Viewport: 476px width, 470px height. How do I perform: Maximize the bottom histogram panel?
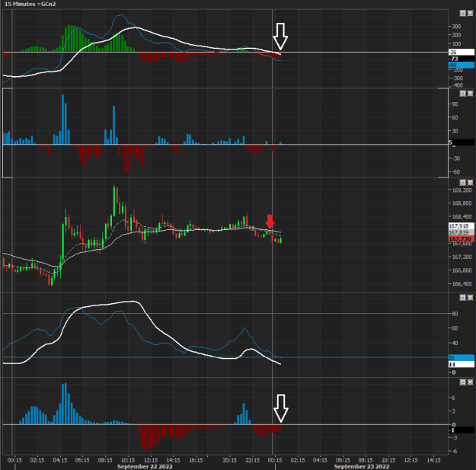pyautogui.click(x=462, y=382)
